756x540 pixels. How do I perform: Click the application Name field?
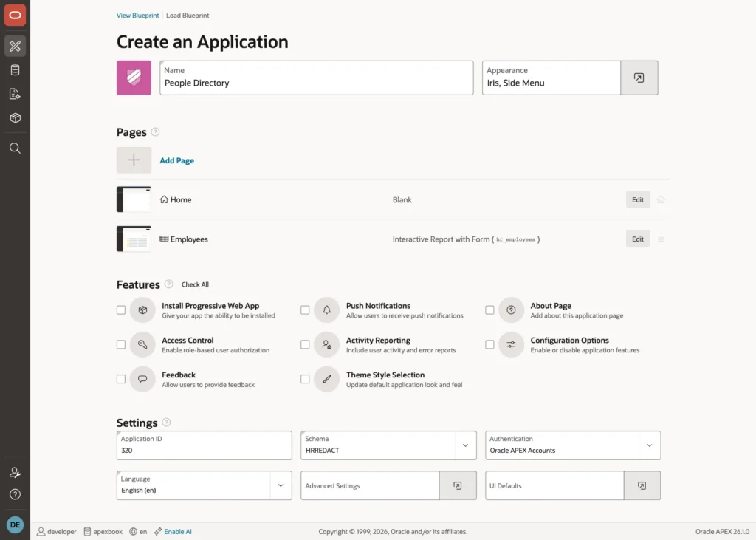(x=317, y=78)
